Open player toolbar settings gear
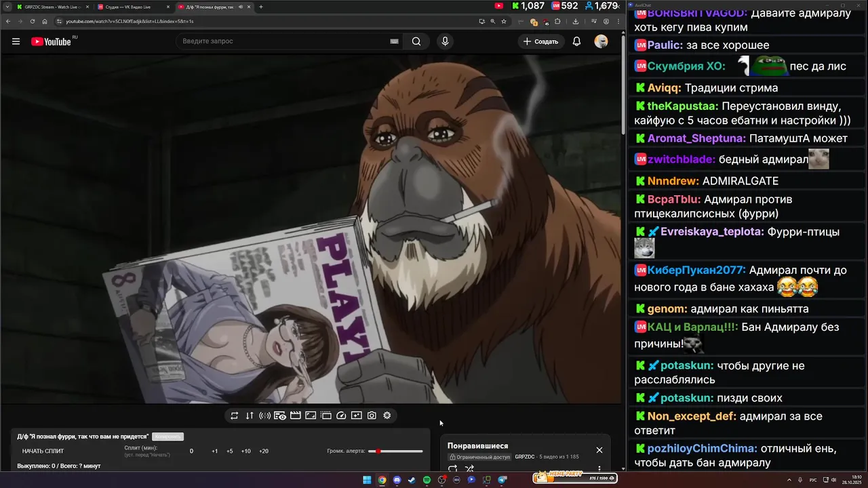 (387, 415)
